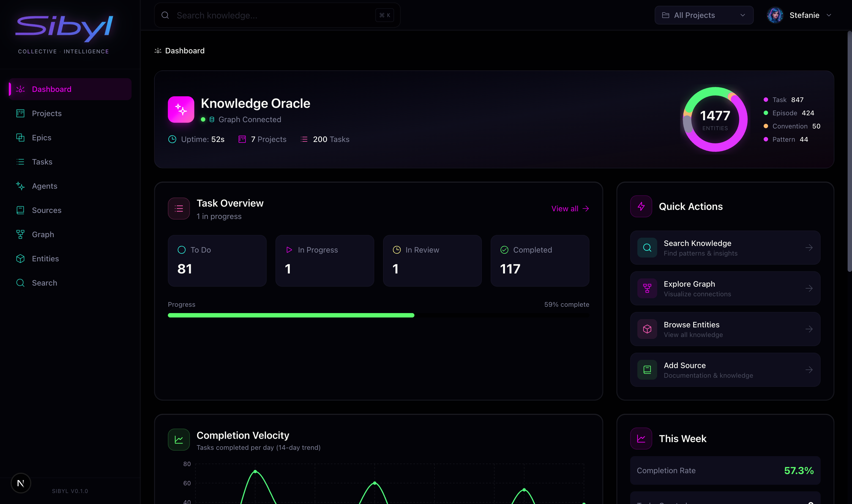Expand the Stefanie user menu chevron
852x504 pixels.
point(829,15)
